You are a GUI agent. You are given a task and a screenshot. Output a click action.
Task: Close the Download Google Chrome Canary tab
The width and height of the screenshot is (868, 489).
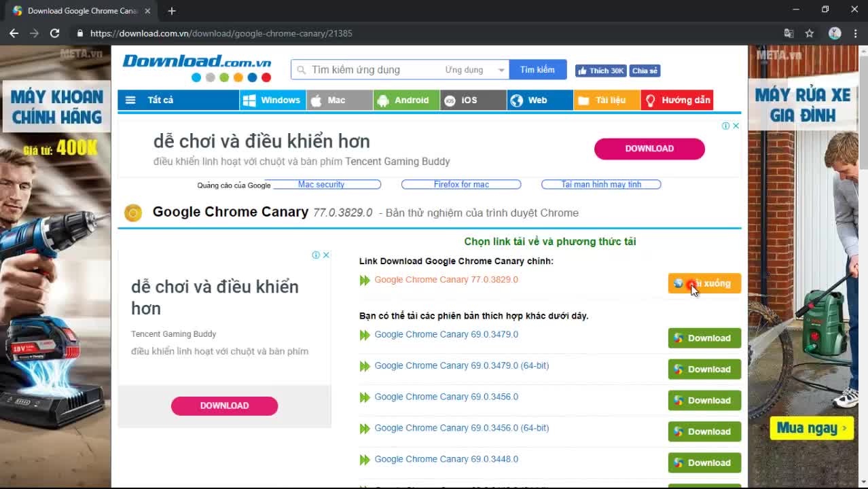tap(147, 11)
